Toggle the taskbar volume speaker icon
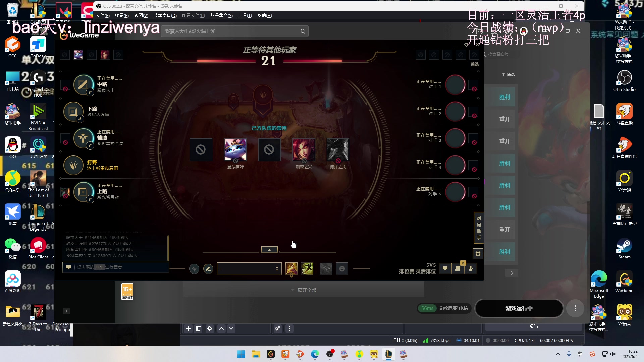This screenshot has width=644, height=362. (x=613, y=354)
